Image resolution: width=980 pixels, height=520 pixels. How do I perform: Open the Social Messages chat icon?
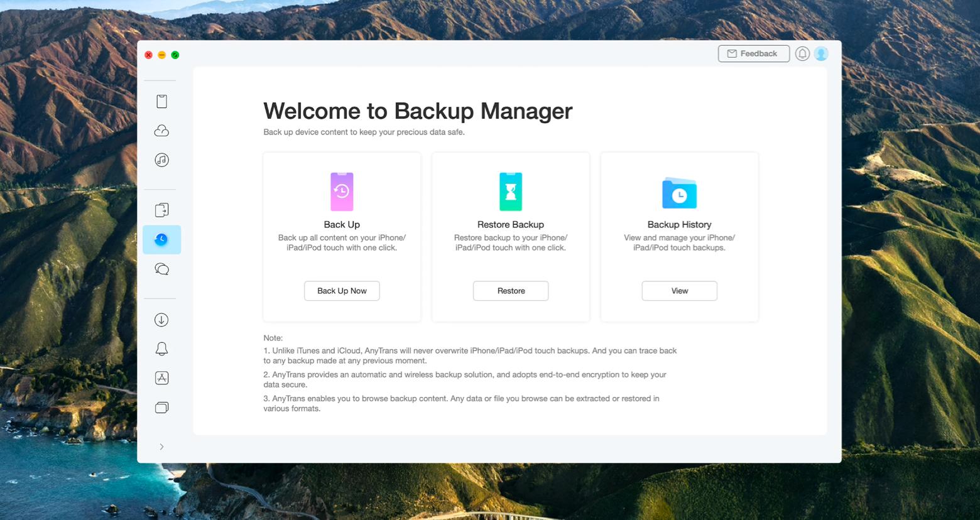(x=161, y=269)
